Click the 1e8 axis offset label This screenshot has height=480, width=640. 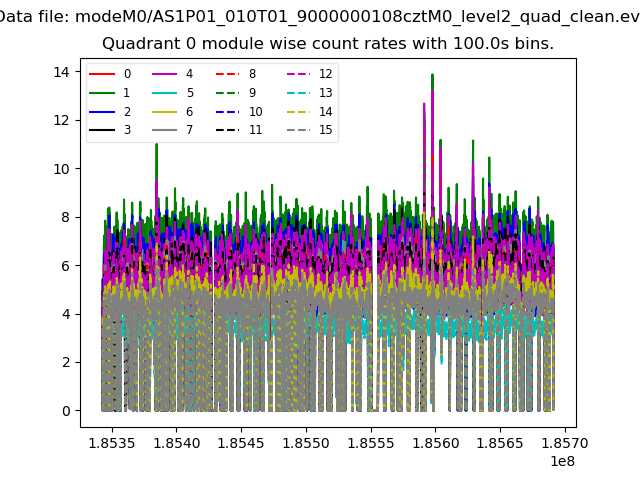[x=562, y=461]
